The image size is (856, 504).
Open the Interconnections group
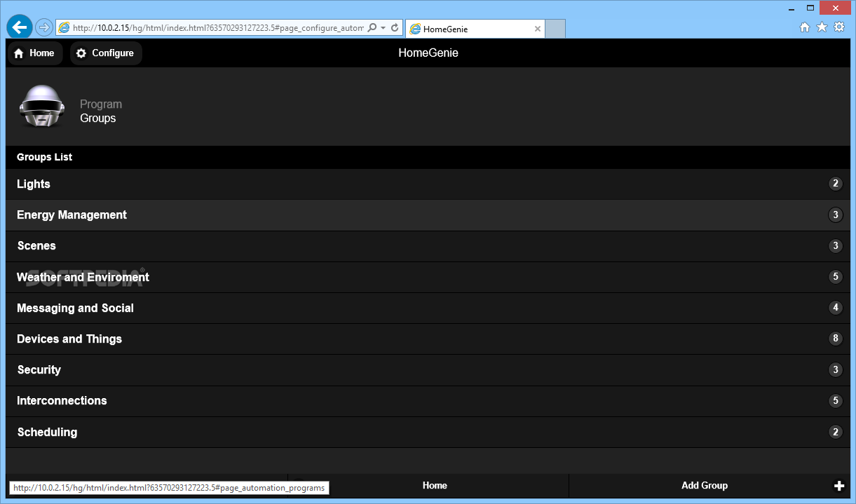428,401
